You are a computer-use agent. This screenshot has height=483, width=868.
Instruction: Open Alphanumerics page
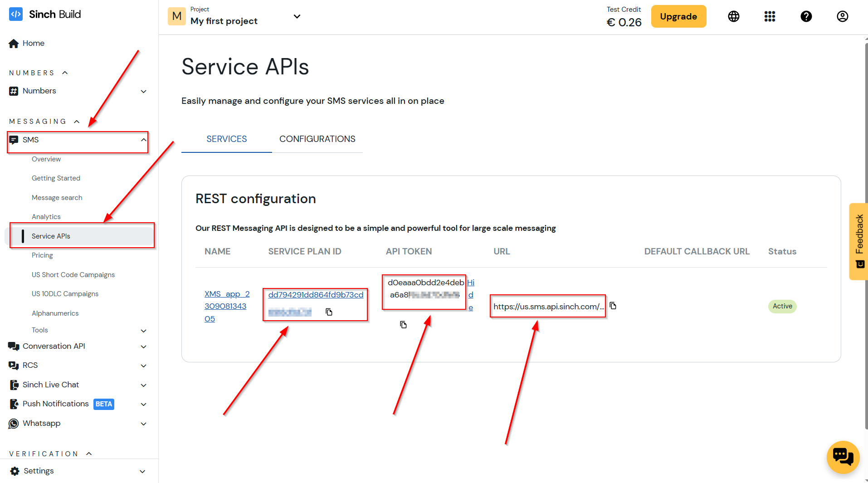tap(55, 313)
